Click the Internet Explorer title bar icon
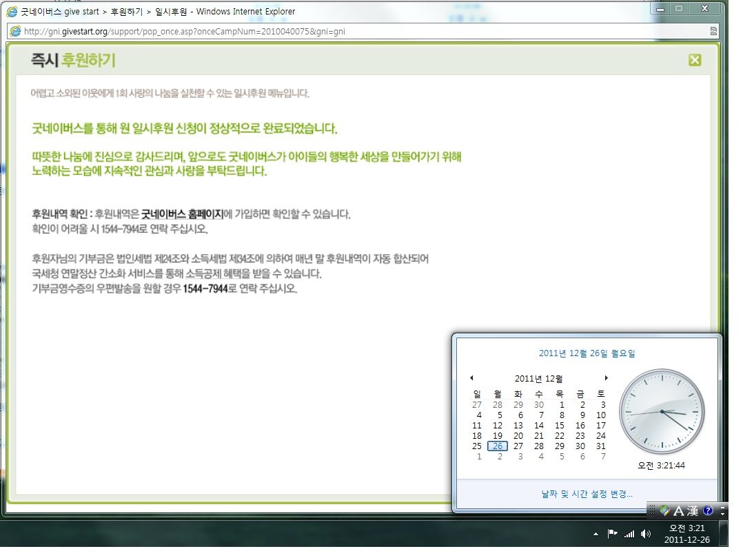 click(12, 11)
